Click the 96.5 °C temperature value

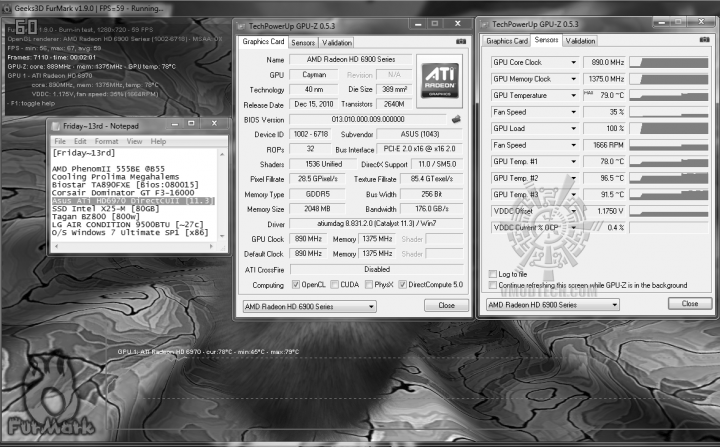(x=604, y=178)
